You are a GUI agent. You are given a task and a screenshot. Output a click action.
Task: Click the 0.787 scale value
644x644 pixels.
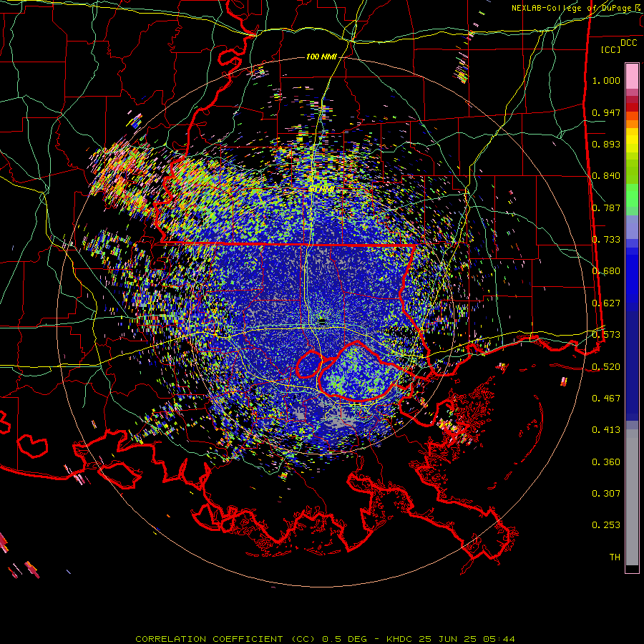(x=606, y=208)
